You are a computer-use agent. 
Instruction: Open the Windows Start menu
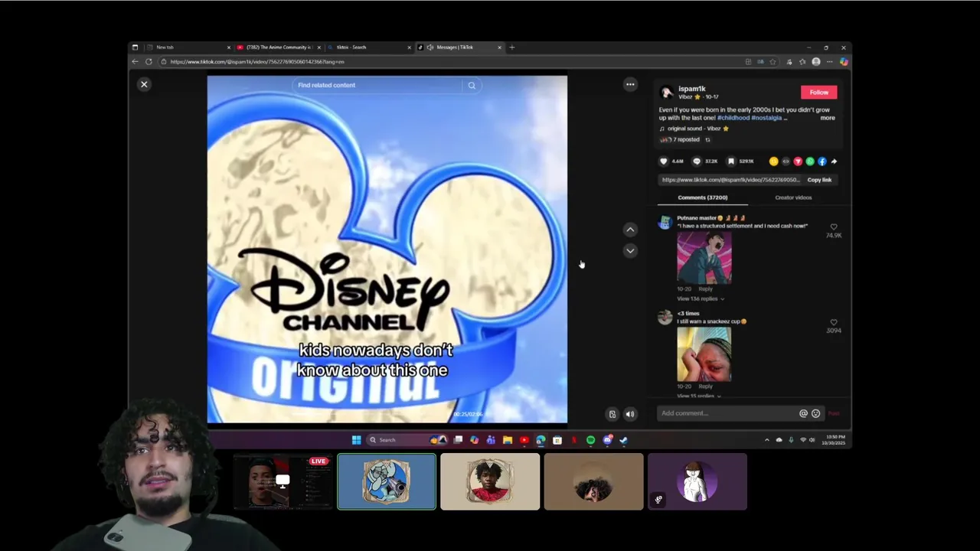pos(356,440)
